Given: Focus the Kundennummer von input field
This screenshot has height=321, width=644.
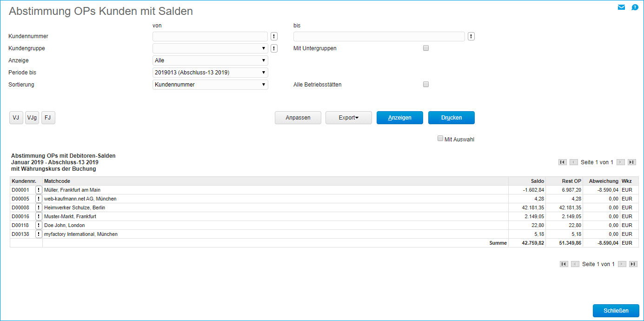Looking at the screenshot, I should coord(210,36).
